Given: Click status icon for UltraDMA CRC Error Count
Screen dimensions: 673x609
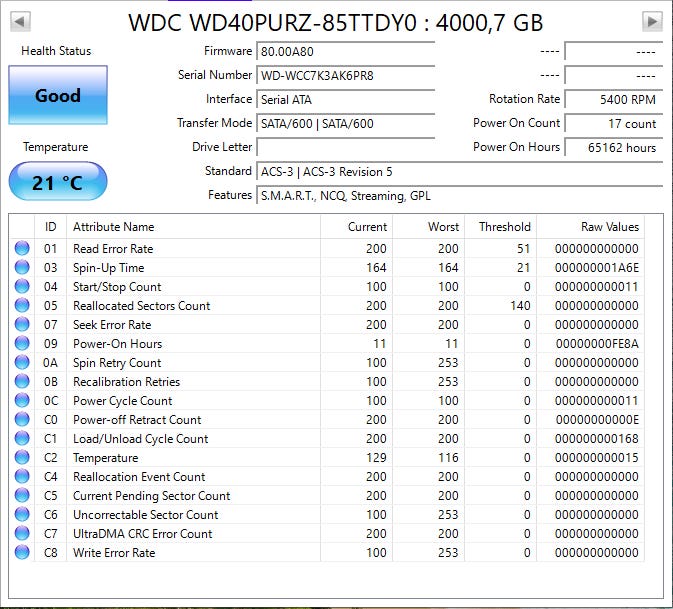Looking at the screenshot, I should (x=22, y=533).
